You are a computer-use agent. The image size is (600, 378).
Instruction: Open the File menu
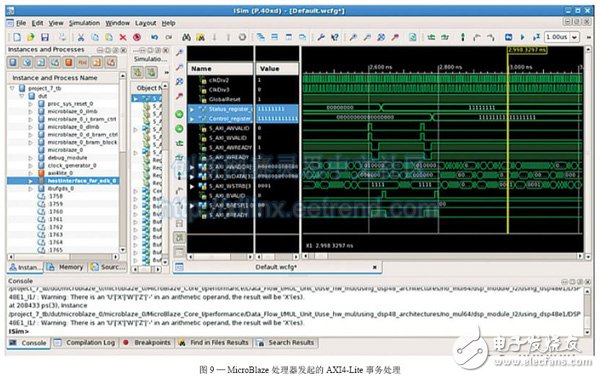[21, 23]
